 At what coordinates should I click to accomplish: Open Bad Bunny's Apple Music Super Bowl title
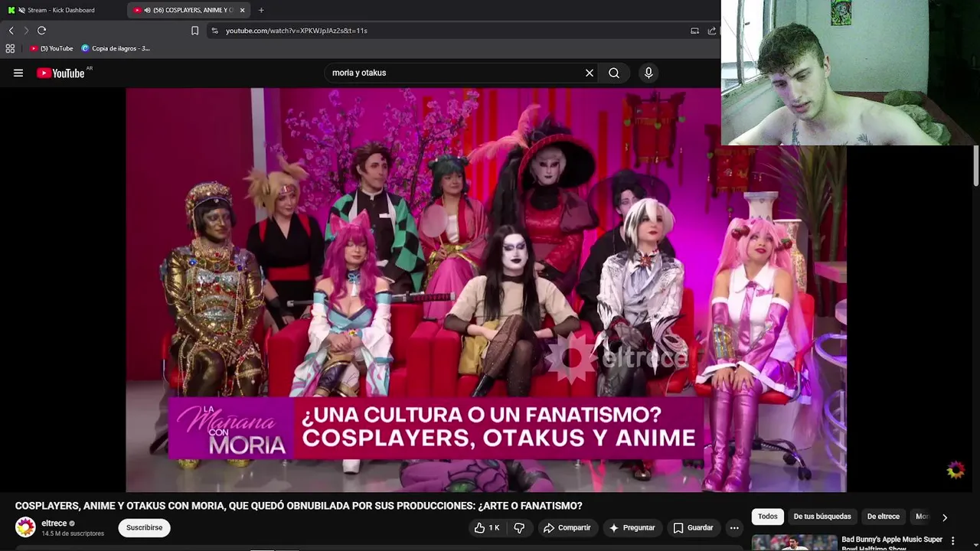coord(892,543)
